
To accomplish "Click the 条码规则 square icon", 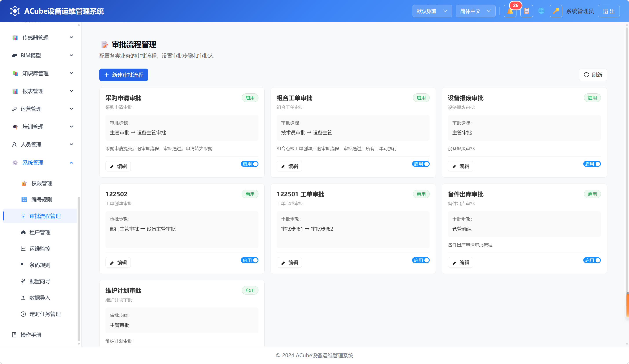I will 22,264.
